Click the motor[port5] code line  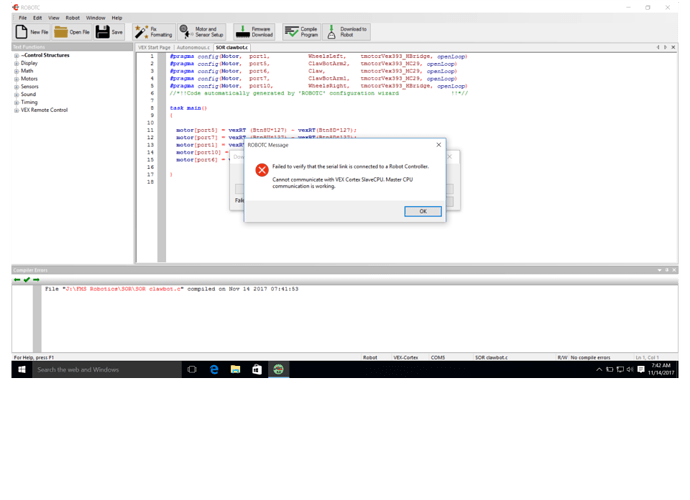tap(266, 130)
